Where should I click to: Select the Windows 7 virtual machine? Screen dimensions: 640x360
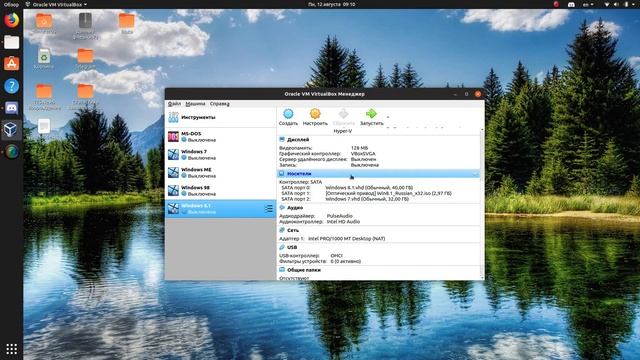220,154
